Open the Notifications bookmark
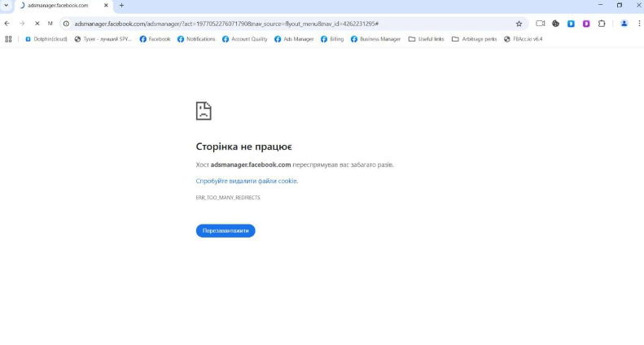This screenshot has height=345, width=644. click(x=196, y=39)
